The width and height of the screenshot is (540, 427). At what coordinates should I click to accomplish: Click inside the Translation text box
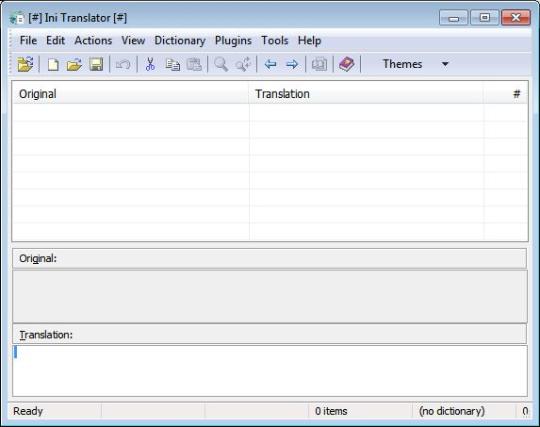click(x=270, y=371)
